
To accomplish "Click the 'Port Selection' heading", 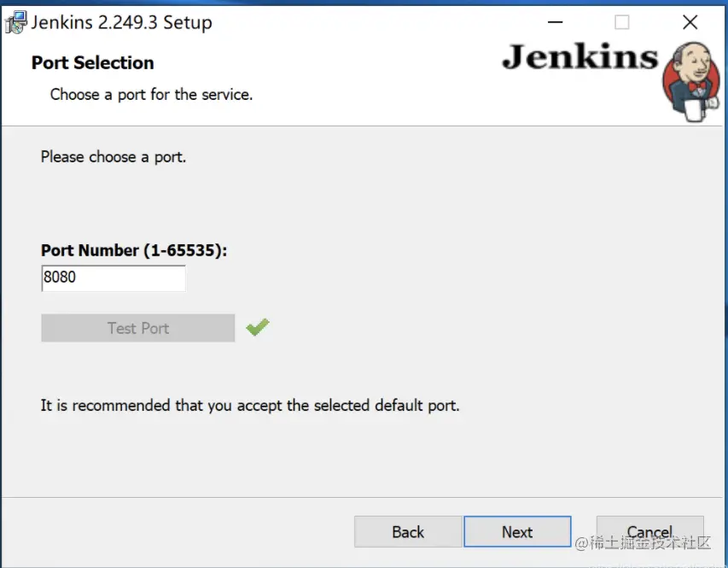I will (93, 62).
